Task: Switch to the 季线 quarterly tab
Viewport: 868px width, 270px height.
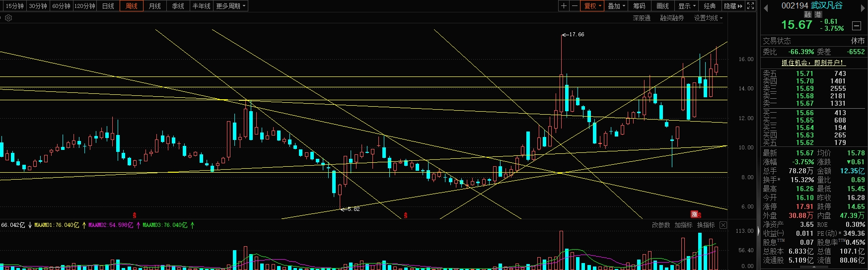Action: click(178, 6)
